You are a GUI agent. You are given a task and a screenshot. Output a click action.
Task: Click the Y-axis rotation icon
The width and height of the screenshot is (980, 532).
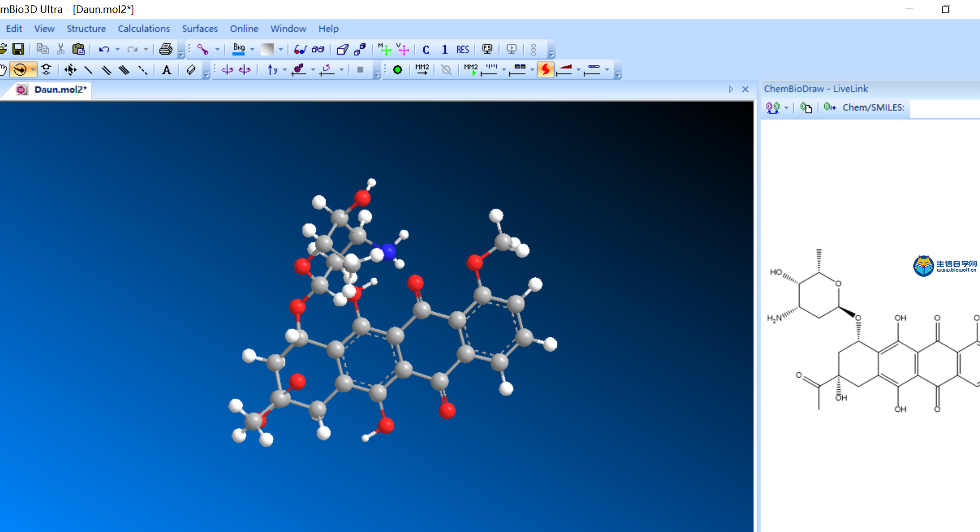(x=273, y=69)
